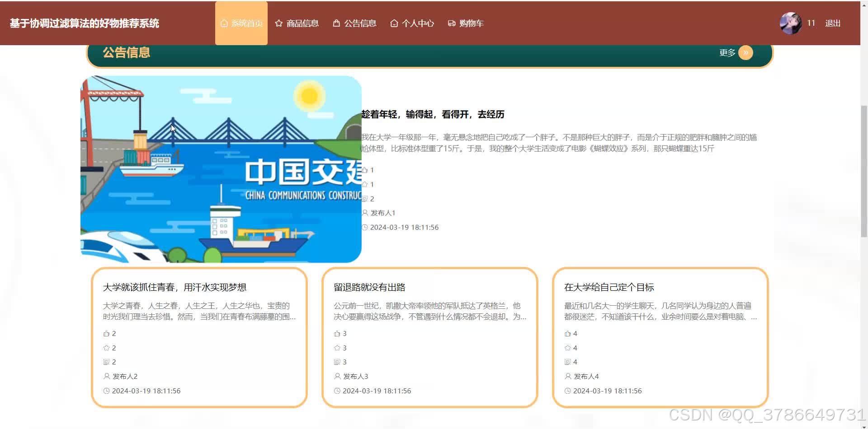Click the site title 基于协调过滤算法的好物推荐系统
The width and height of the screenshot is (868, 429).
[x=85, y=23]
